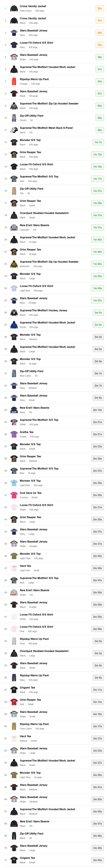107x868 pixels.
Task: Open the Black Cross Varsity Jacket title
Action: [33, 18]
